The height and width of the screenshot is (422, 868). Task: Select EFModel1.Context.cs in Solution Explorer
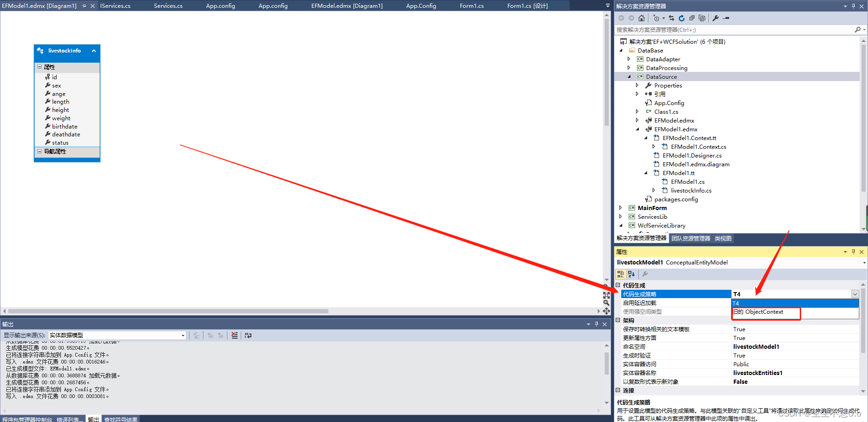click(x=698, y=147)
